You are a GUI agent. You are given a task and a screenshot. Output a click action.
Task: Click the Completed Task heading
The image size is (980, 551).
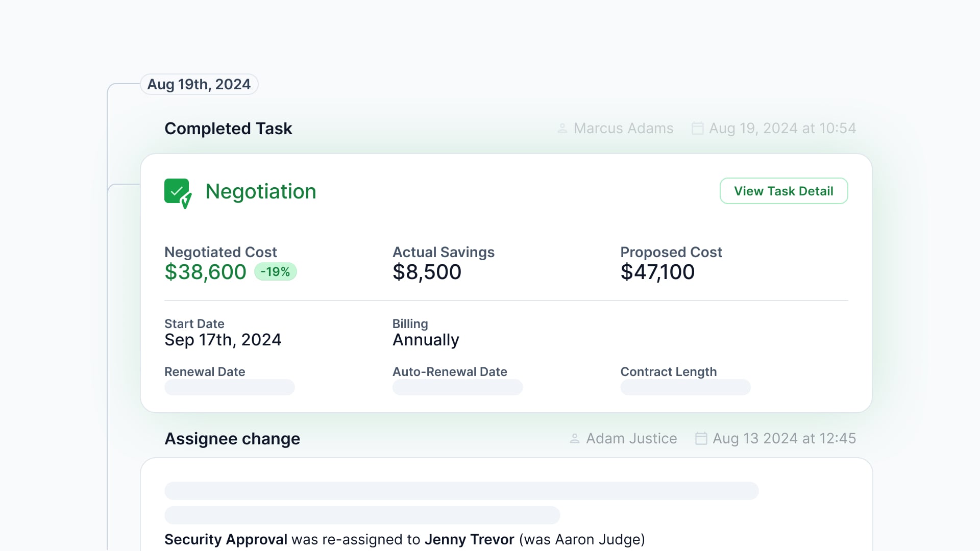[228, 129]
